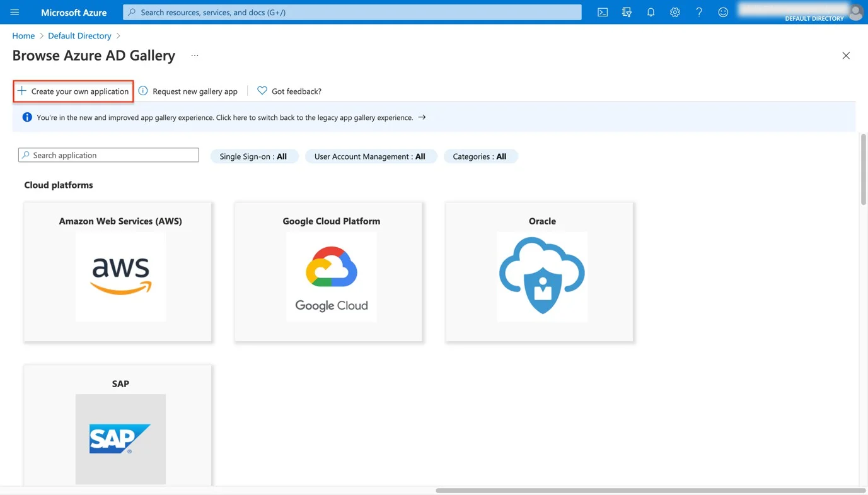Launch Cloud Shell from top bar
This screenshot has width=868, height=495.
(x=603, y=12)
